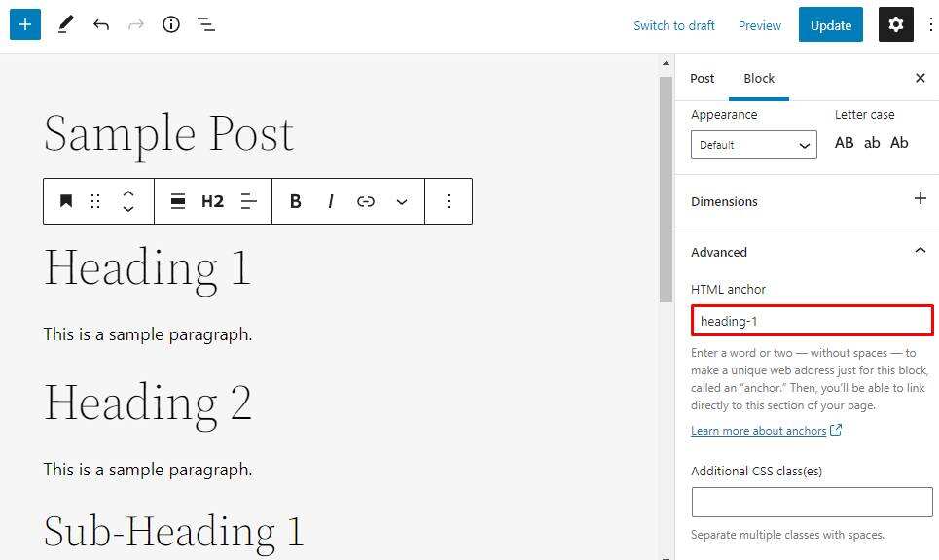The image size is (939, 560).
Task: Collapse the Advanced section
Action: coord(921,251)
